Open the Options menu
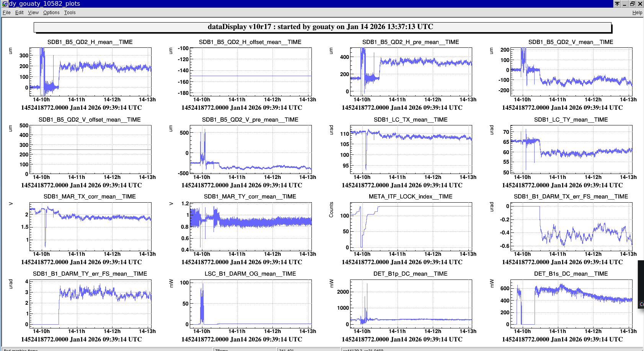 (51, 13)
